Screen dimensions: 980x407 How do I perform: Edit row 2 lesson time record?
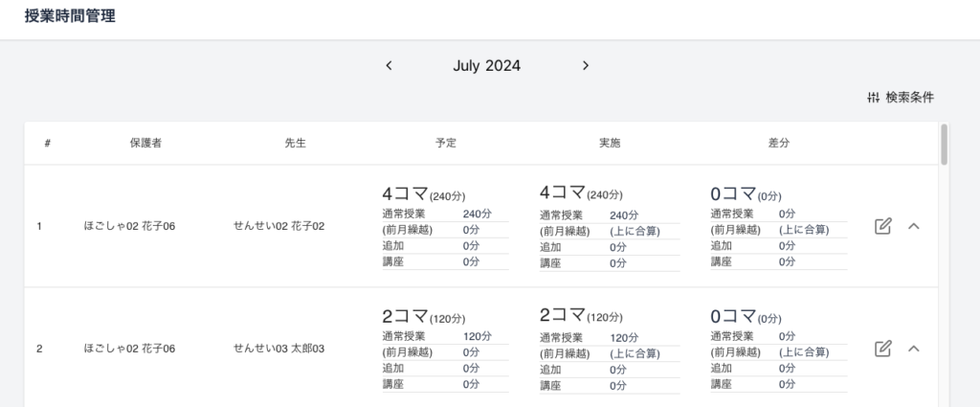[x=883, y=348]
